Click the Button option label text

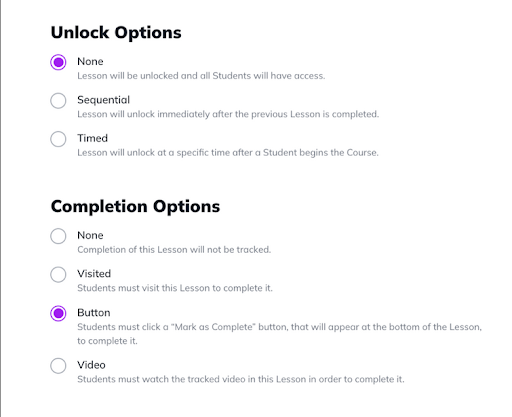(93, 313)
